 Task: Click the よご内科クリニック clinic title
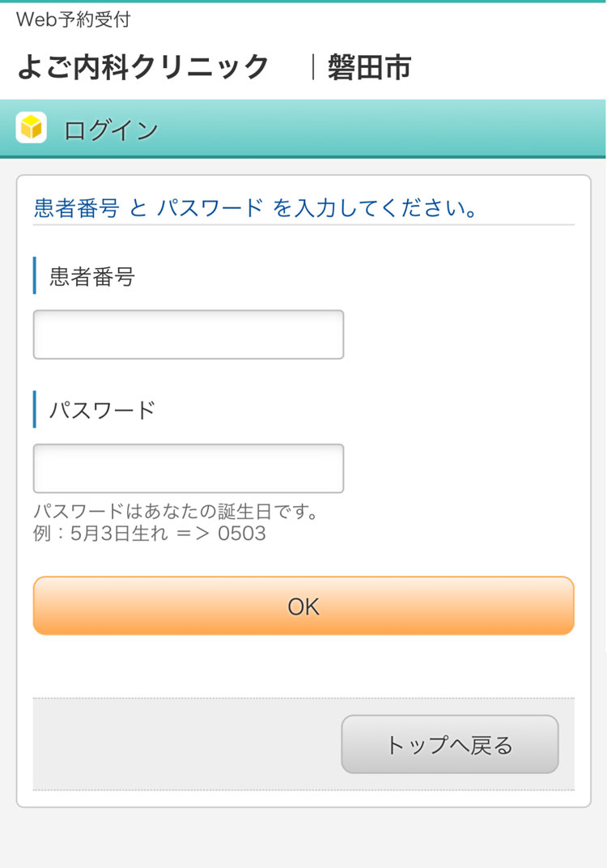pyautogui.click(x=143, y=66)
